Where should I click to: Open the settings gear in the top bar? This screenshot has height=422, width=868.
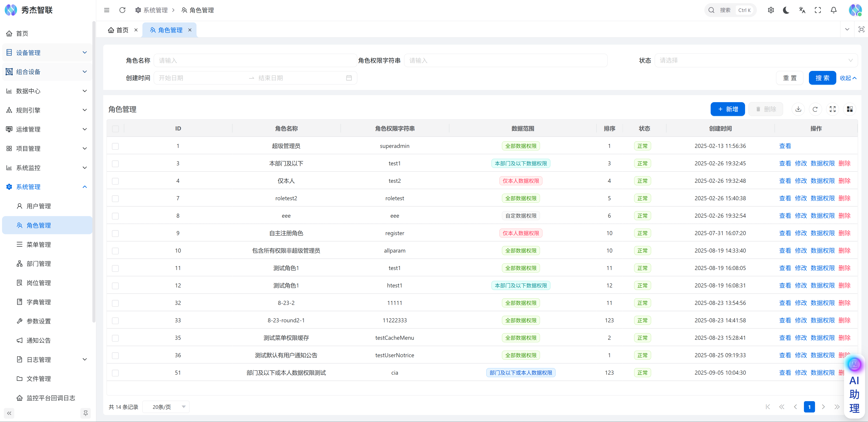tap(771, 10)
